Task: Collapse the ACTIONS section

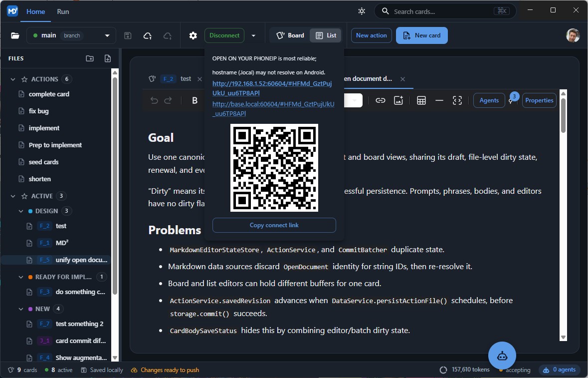Action: 13,79
